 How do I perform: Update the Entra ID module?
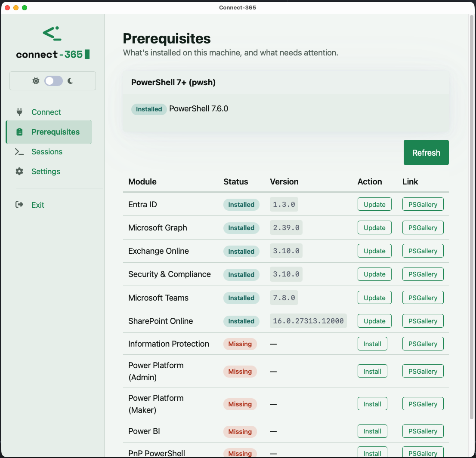pos(374,204)
